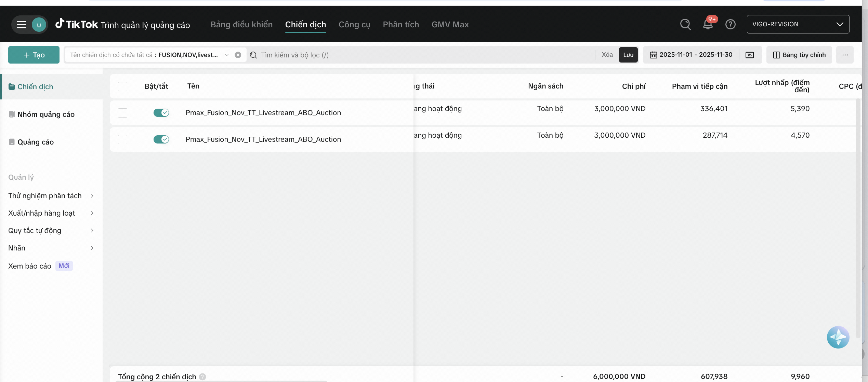Clear the campaign name filter chip
The image size is (868, 382).
click(238, 55)
